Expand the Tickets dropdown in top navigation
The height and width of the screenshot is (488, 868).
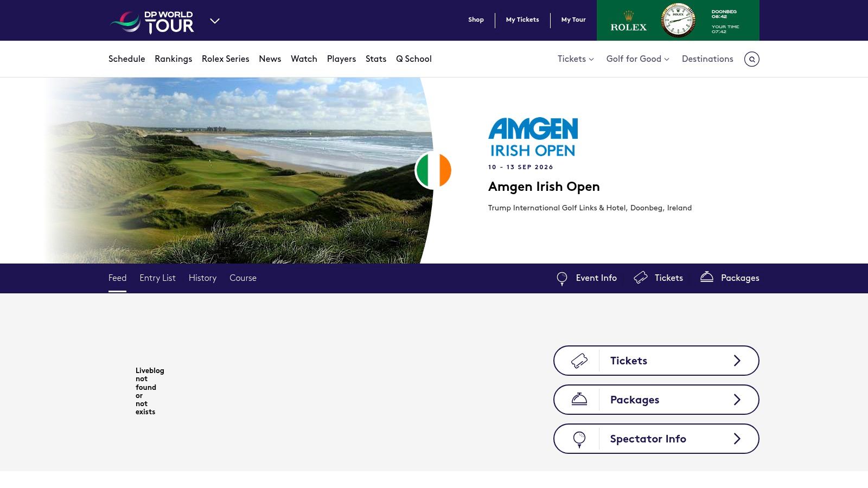[x=576, y=59]
